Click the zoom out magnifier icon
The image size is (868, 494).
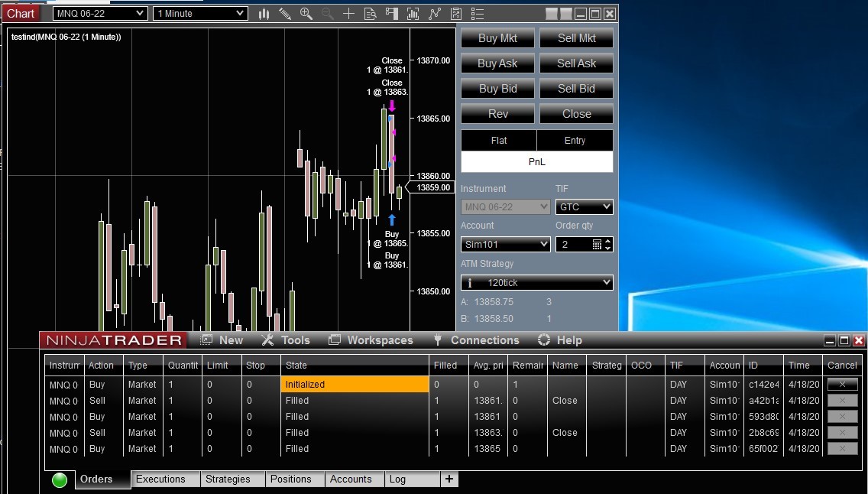click(x=327, y=14)
